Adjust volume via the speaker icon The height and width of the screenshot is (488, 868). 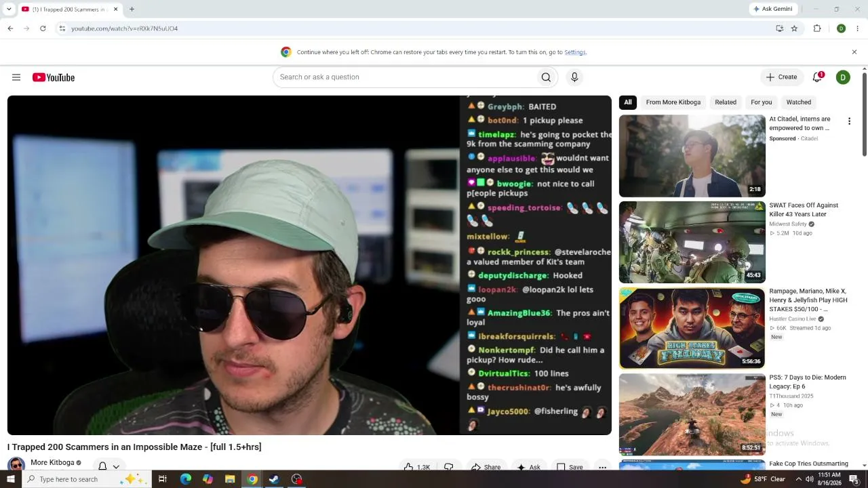click(x=809, y=479)
